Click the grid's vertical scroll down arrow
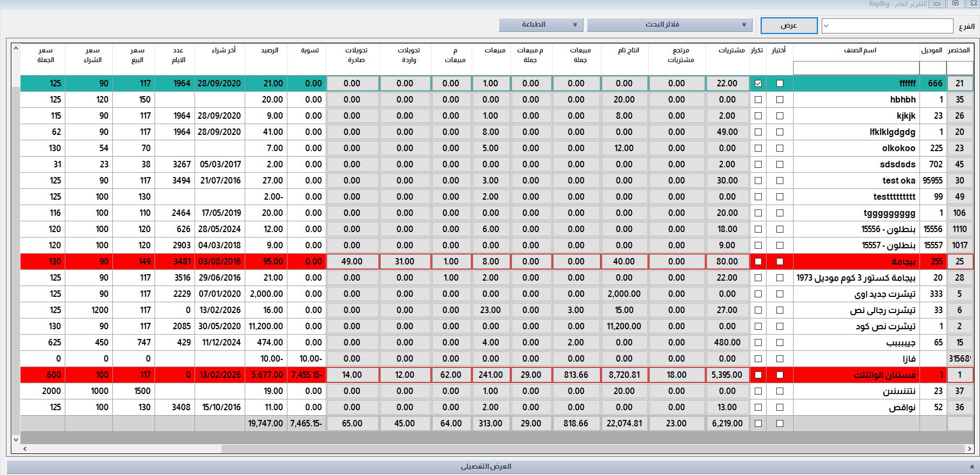Viewport: 980px width, 475px height. coord(16,439)
